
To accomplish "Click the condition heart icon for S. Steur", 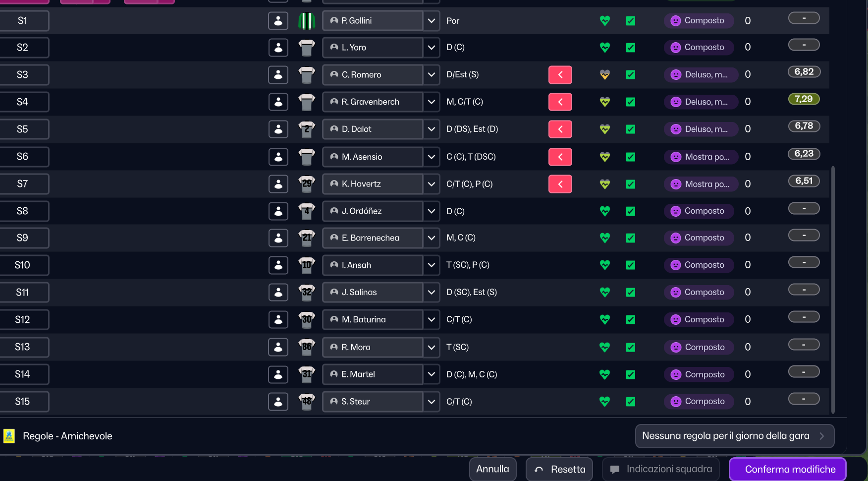I will click(x=604, y=402).
